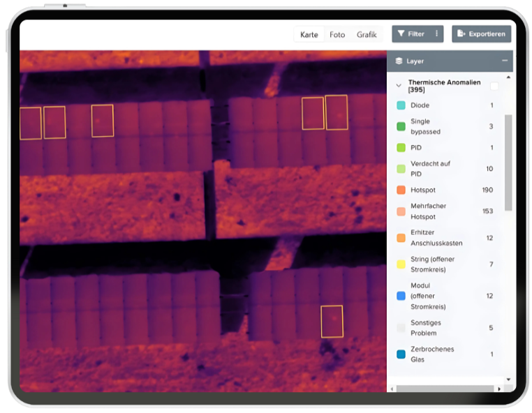Click the Layer stack icon
This screenshot has width=532, height=413.
coord(399,61)
